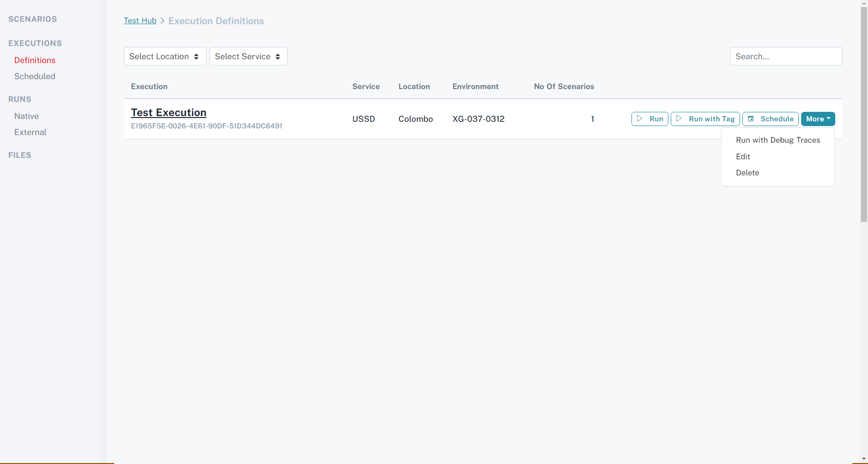Screen dimensions: 868x464
Task: Click the play icon on Run button
Action: click(x=640, y=118)
